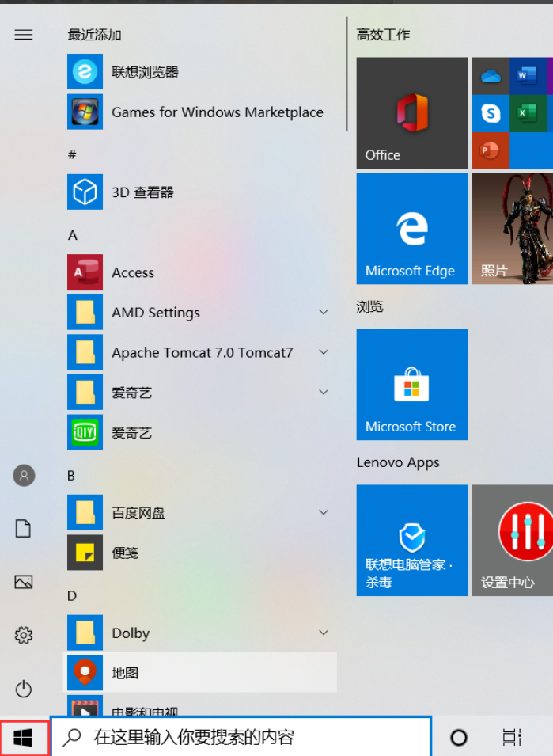Open the Word tile
The width and height of the screenshot is (553, 756).
[x=528, y=76]
